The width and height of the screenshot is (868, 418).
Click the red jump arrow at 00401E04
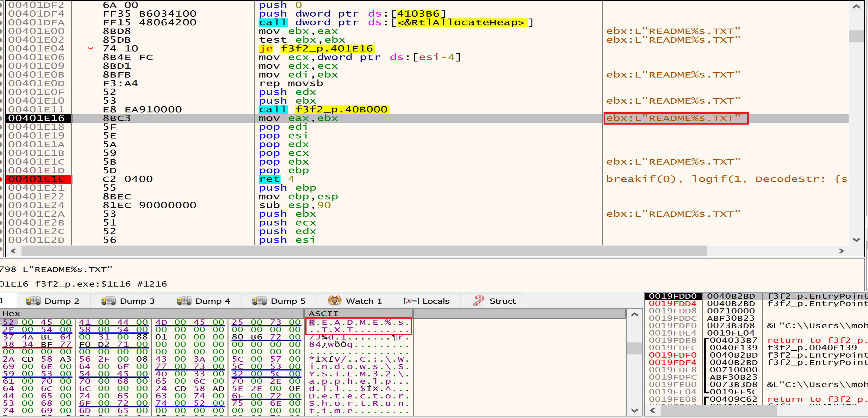tap(90, 48)
